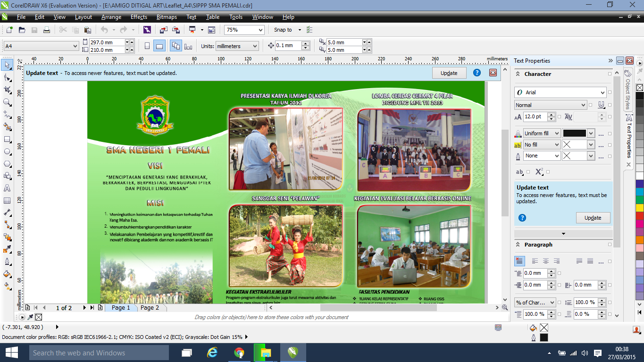The height and width of the screenshot is (362, 644).
Task: Pick the yellow swatch in color palette
Action: coord(640,208)
